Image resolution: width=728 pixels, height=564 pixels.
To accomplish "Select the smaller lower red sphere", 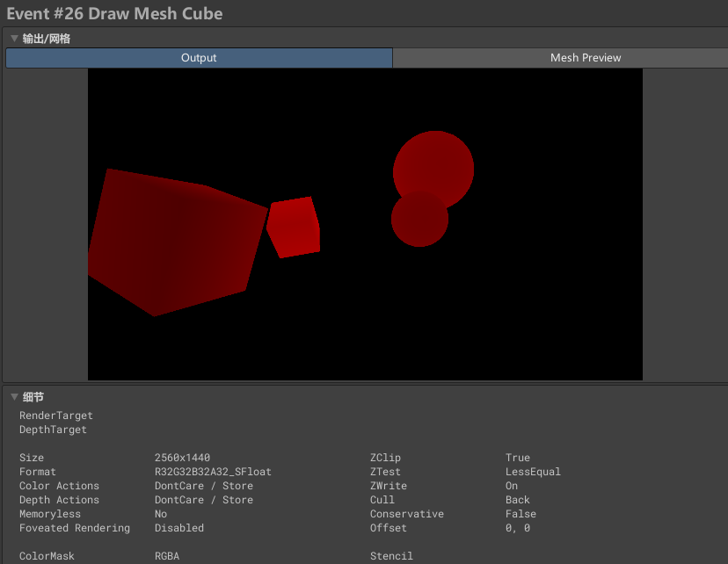I will (419, 223).
